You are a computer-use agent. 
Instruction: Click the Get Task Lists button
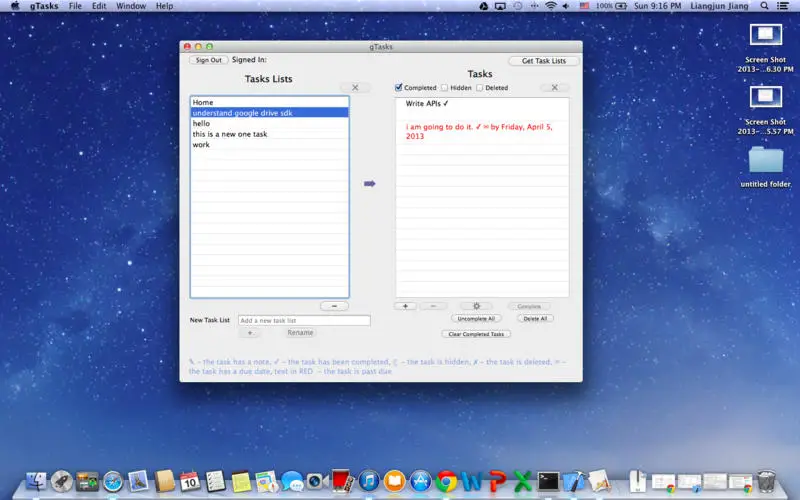click(544, 61)
